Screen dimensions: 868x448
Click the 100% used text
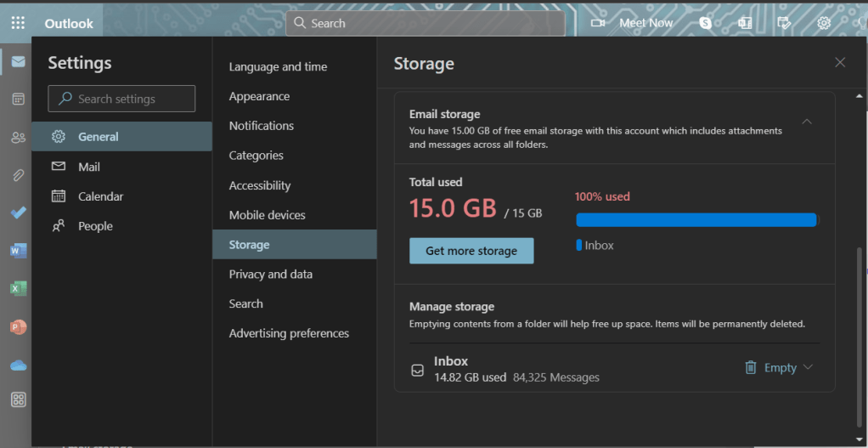[x=602, y=196]
